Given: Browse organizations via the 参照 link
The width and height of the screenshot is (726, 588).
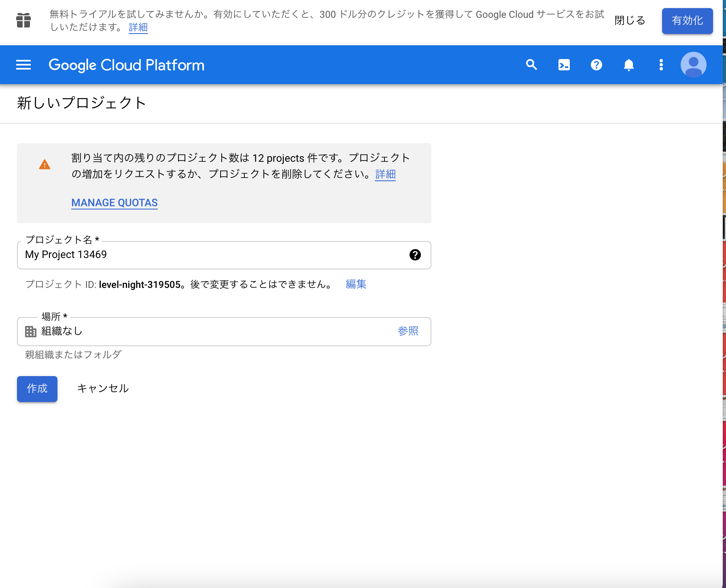Looking at the screenshot, I should pos(409,331).
